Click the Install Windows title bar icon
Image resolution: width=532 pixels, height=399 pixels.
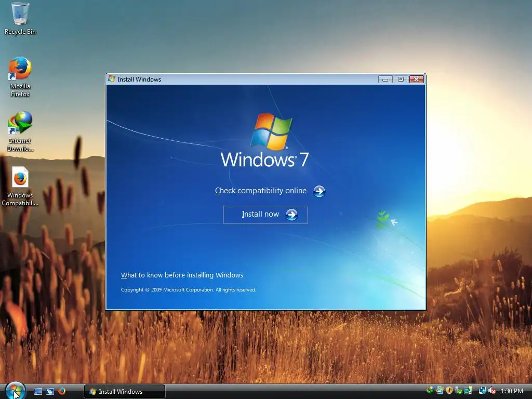tap(112, 79)
